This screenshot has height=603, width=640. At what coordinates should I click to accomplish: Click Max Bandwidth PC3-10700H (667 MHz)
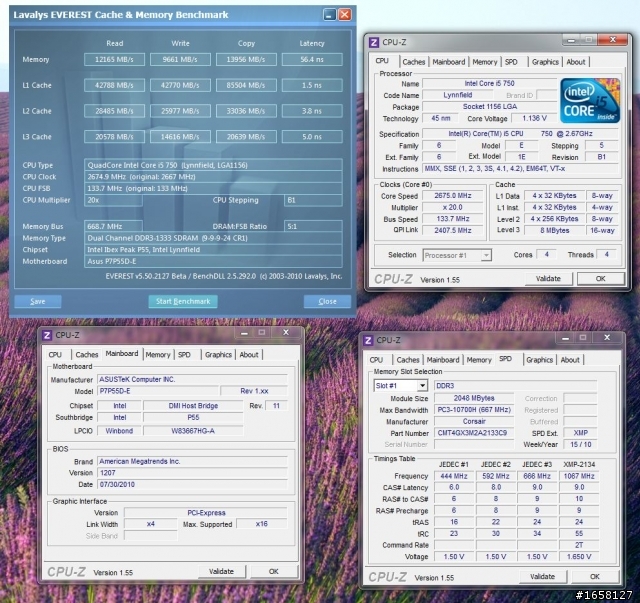(474, 409)
